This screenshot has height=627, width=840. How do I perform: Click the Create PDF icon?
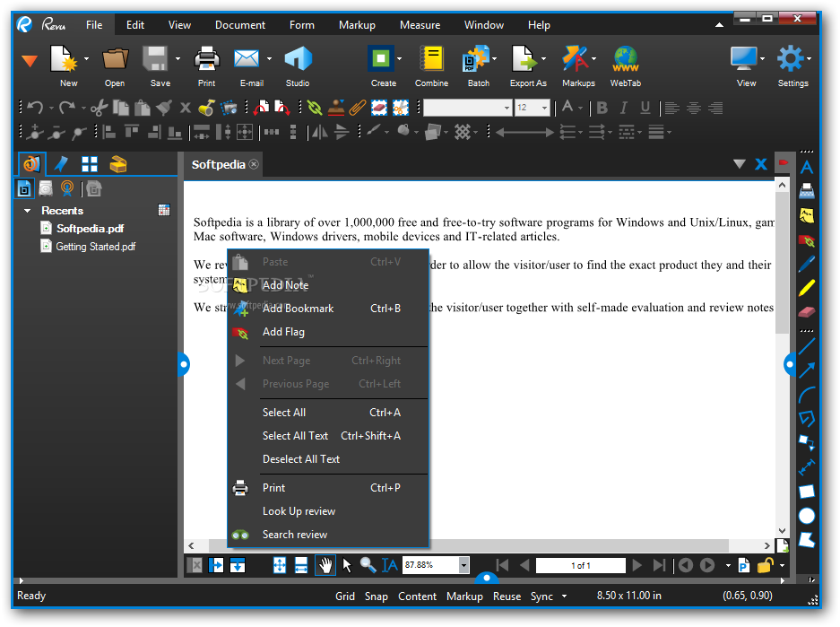[x=381, y=58]
